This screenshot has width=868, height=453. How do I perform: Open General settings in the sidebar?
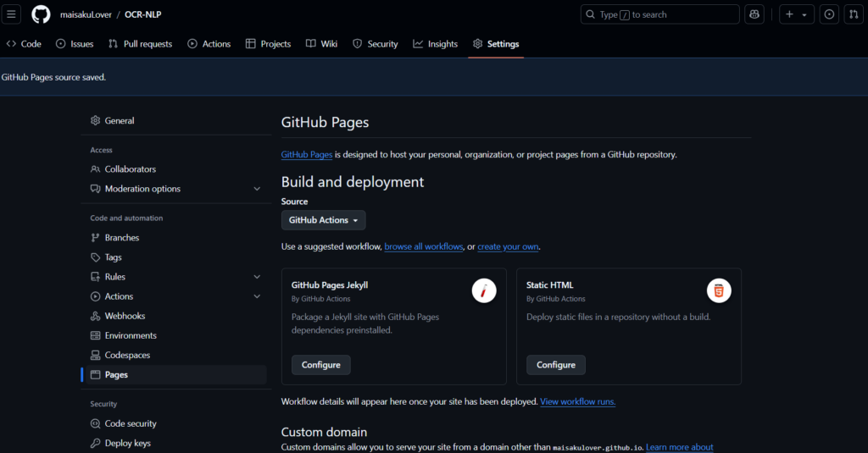(x=176, y=120)
